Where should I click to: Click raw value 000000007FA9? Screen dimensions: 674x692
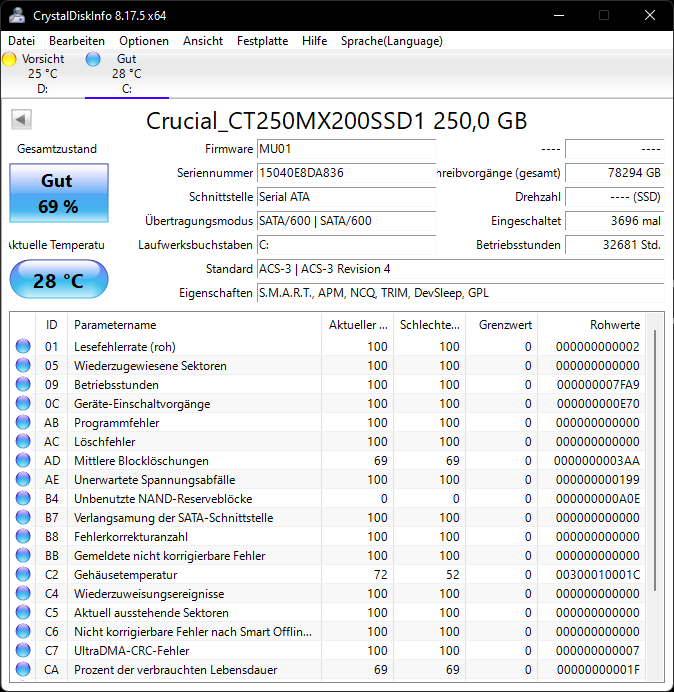pos(598,385)
